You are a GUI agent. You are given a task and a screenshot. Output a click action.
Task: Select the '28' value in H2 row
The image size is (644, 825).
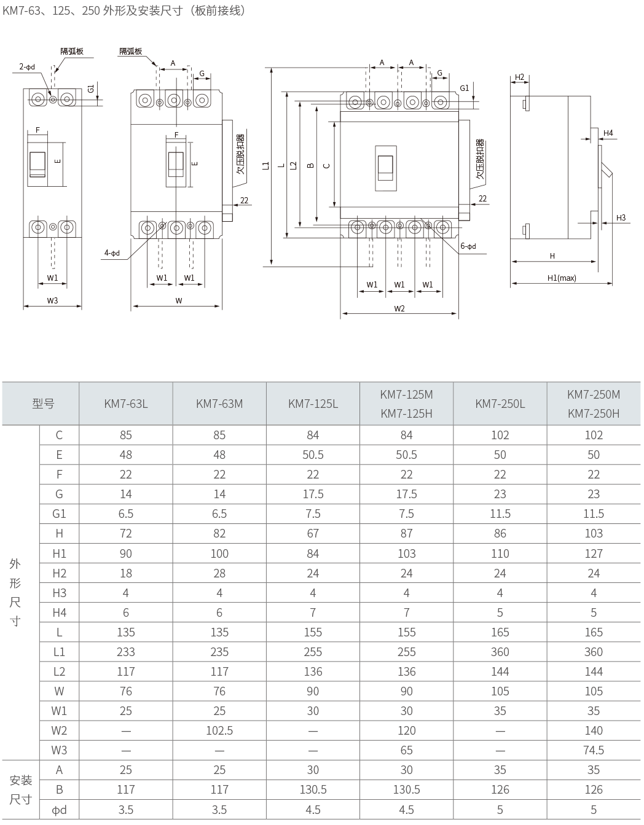coord(219,573)
